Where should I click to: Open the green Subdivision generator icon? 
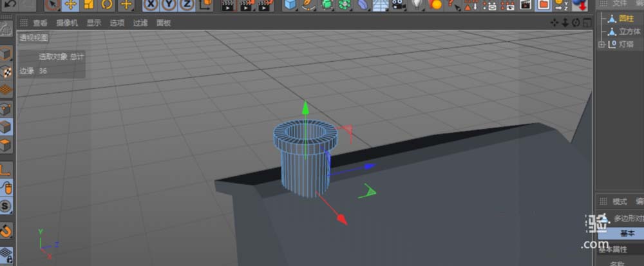(327, 5)
